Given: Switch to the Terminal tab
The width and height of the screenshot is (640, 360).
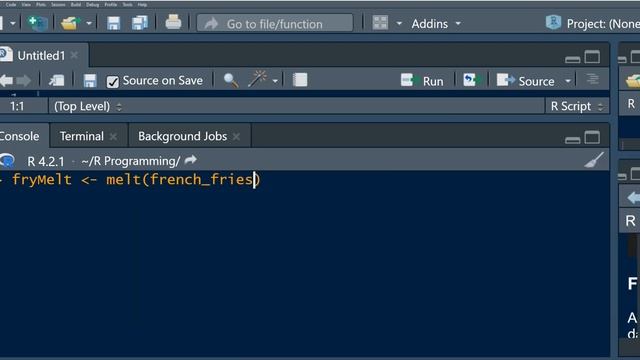Looking at the screenshot, I should [82, 136].
